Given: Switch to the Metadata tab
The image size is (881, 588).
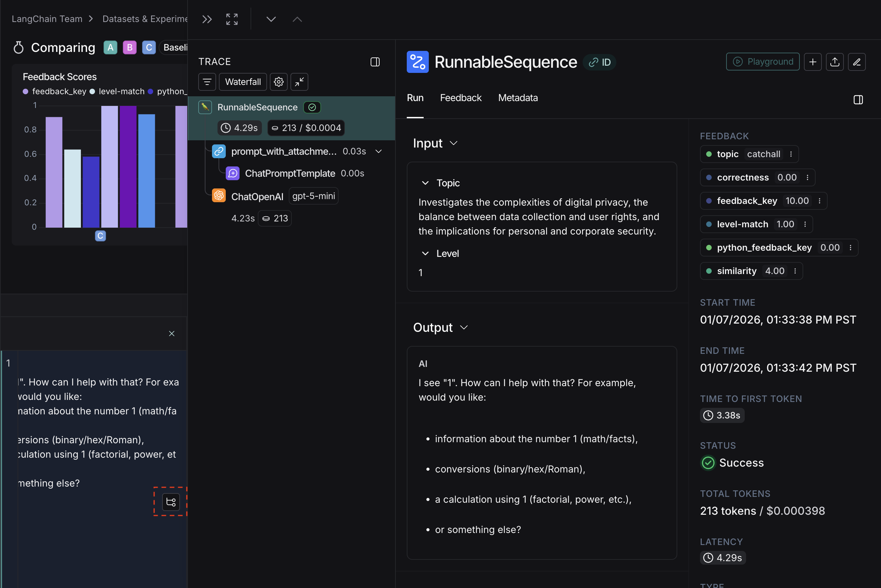Looking at the screenshot, I should coord(518,98).
